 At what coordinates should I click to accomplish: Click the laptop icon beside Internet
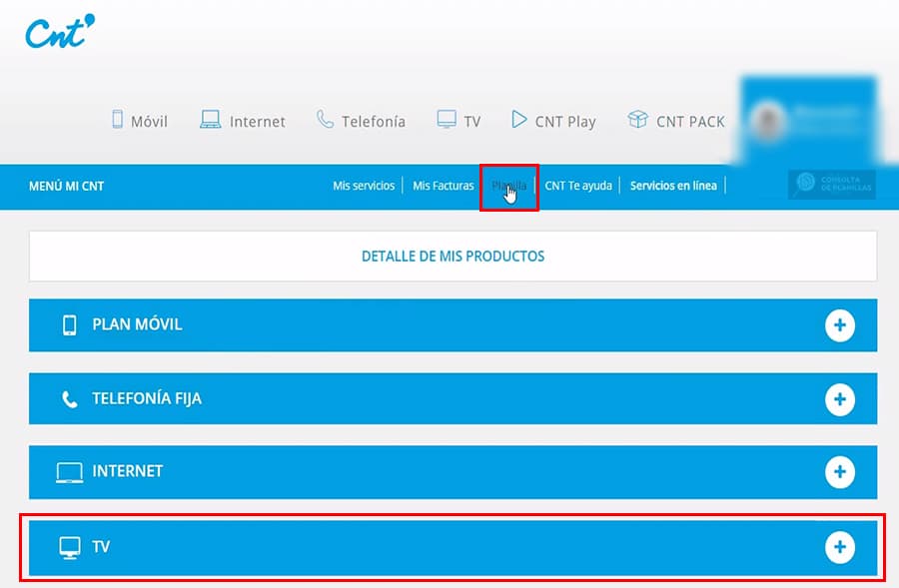coord(210,120)
